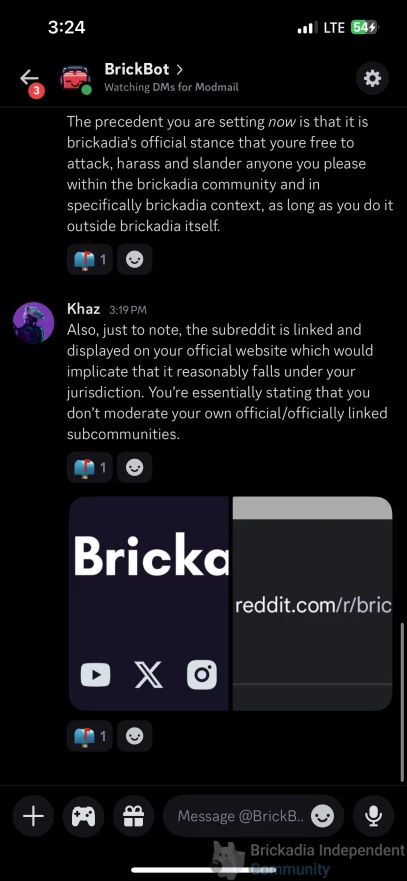Toggle mailbox reaction below the image attachments
The image size is (407, 881).
pyautogui.click(x=90, y=736)
